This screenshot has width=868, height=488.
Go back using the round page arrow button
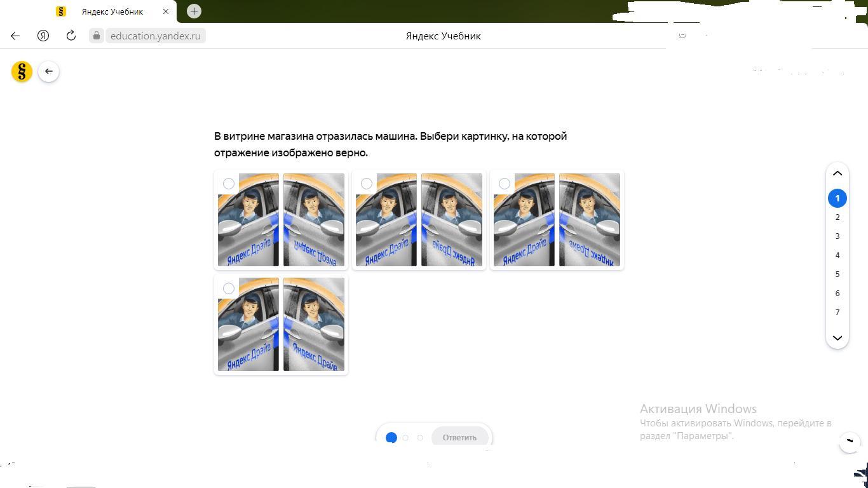click(x=49, y=71)
